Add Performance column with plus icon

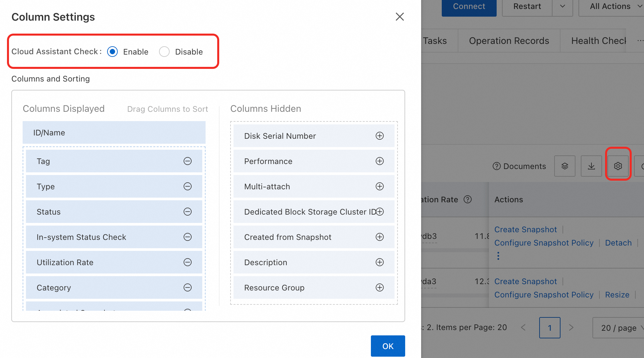380,161
